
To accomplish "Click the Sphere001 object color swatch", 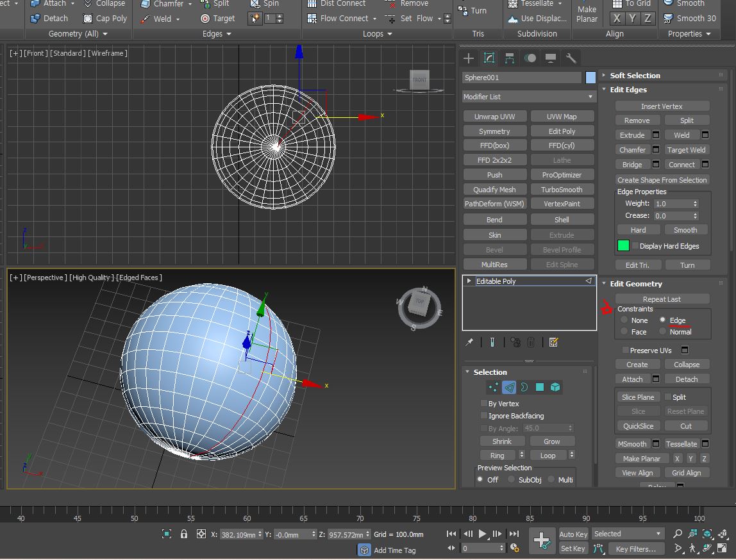I will pos(590,78).
